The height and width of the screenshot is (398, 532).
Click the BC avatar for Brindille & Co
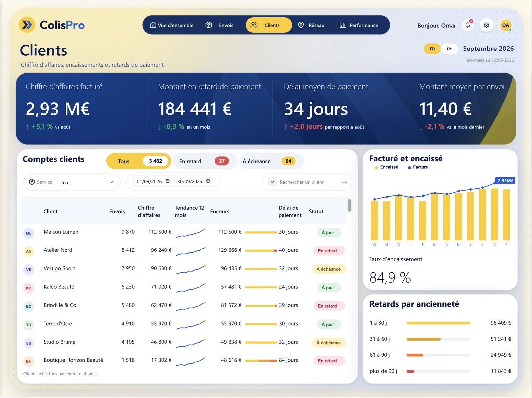[29, 306]
